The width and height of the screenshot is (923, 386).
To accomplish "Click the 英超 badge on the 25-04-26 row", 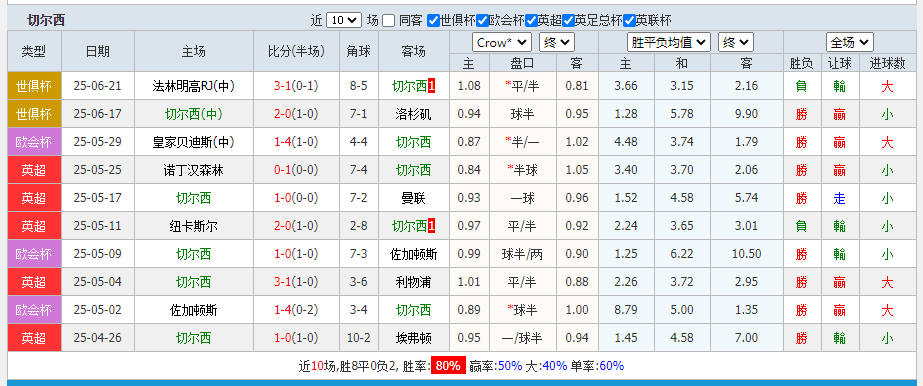I will [34, 338].
